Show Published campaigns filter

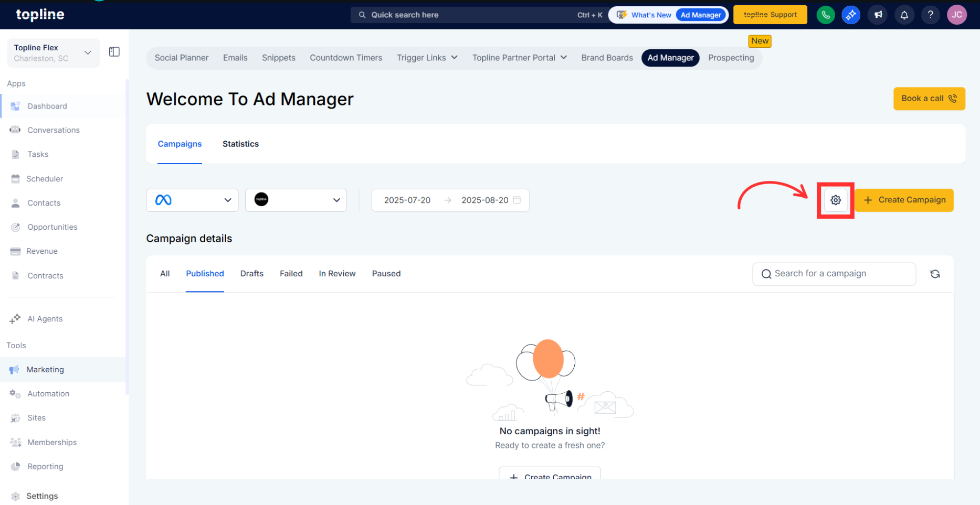click(205, 274)
